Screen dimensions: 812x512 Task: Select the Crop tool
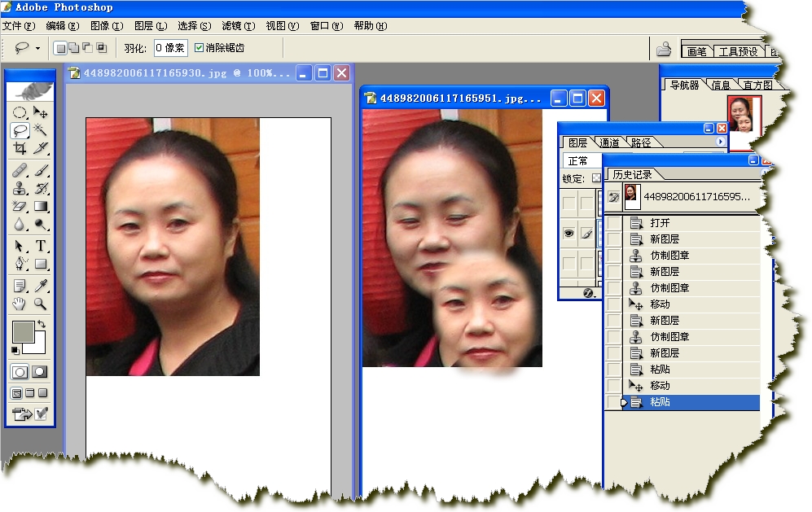point(20,148)
